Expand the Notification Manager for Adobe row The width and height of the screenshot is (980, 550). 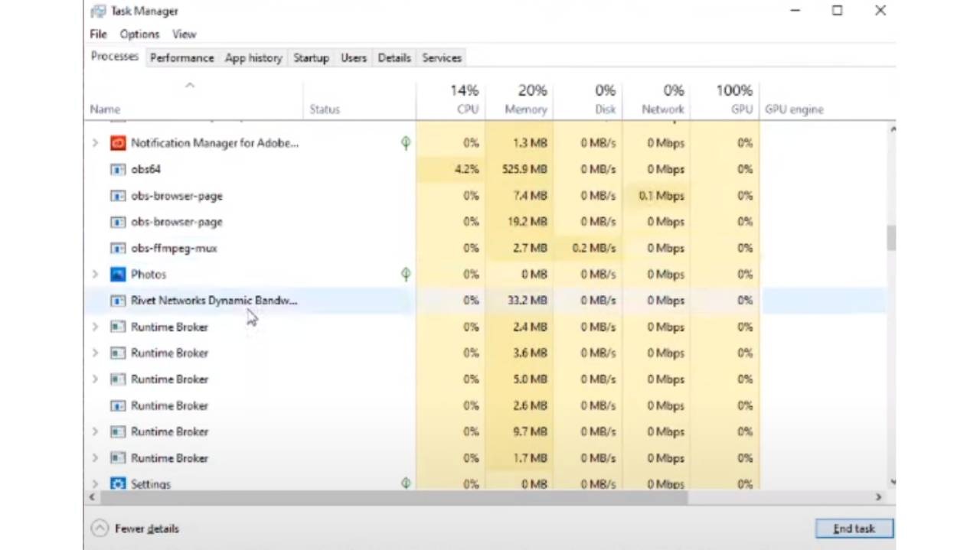(x=95, y=143)
